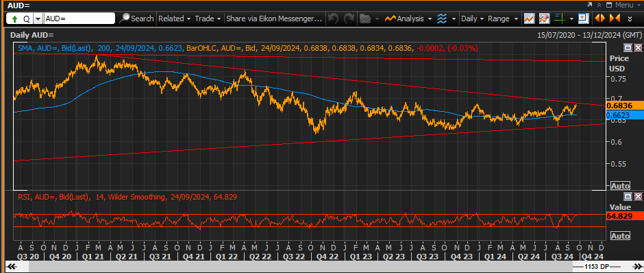Viewport: 644px width, 273px height.
Task: Open the Analysis dropdown
Action: point(408,19)
